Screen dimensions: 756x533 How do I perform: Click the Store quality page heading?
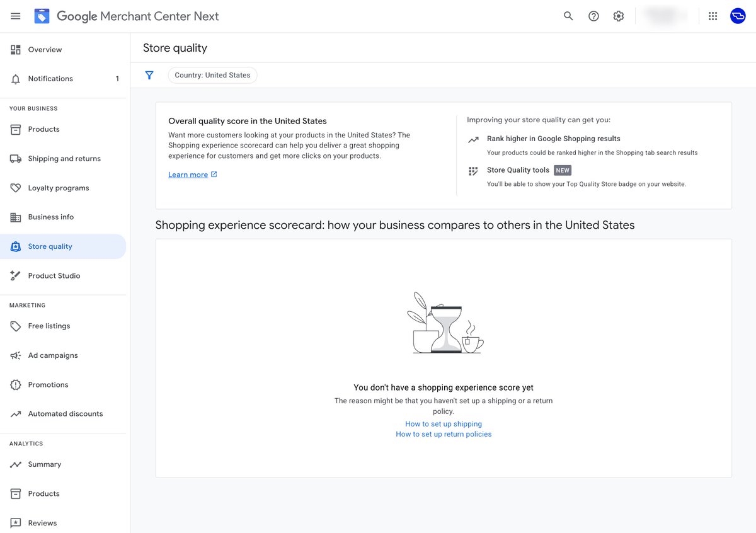click(x=175, y=48)
